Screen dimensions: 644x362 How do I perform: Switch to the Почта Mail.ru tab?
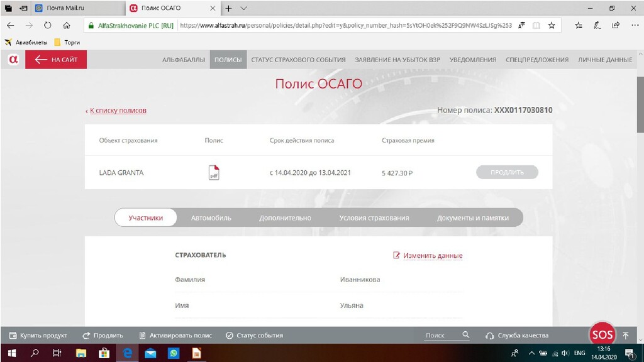click(78, 8)
